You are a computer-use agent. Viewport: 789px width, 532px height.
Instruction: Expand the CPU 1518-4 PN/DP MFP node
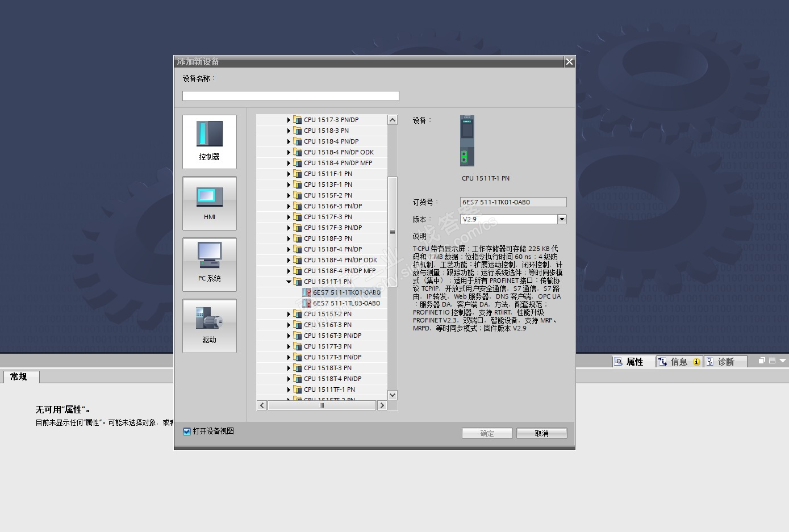point(289,163)
